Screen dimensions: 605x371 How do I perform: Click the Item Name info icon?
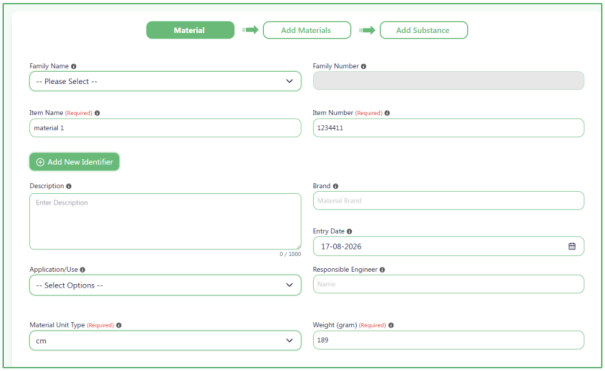(97, 113)
